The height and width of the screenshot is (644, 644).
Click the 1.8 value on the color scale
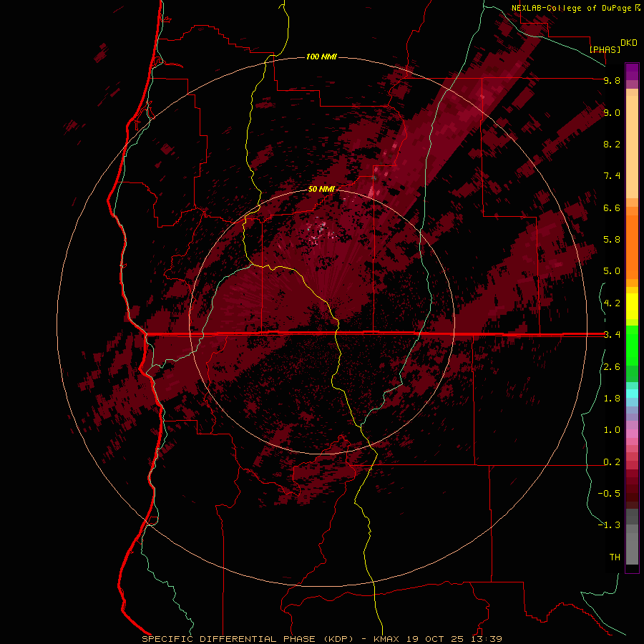pyautogui.click(x=612, y=399)
